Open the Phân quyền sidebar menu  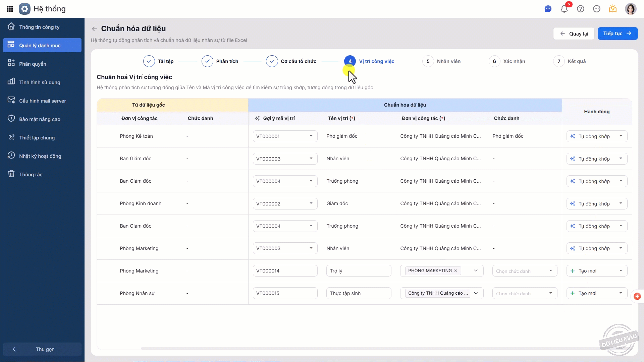(33, 64)
